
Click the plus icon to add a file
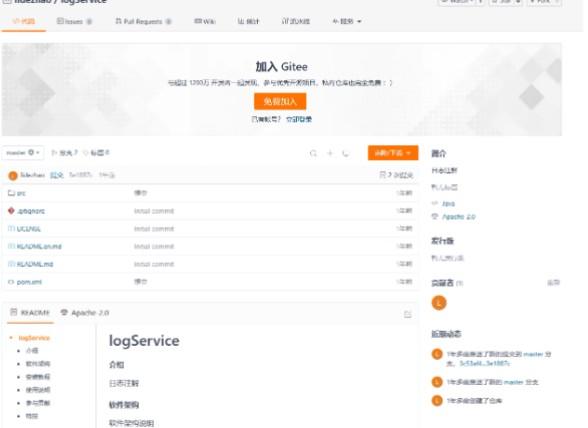pyautogui.click(x=330, y=153)
